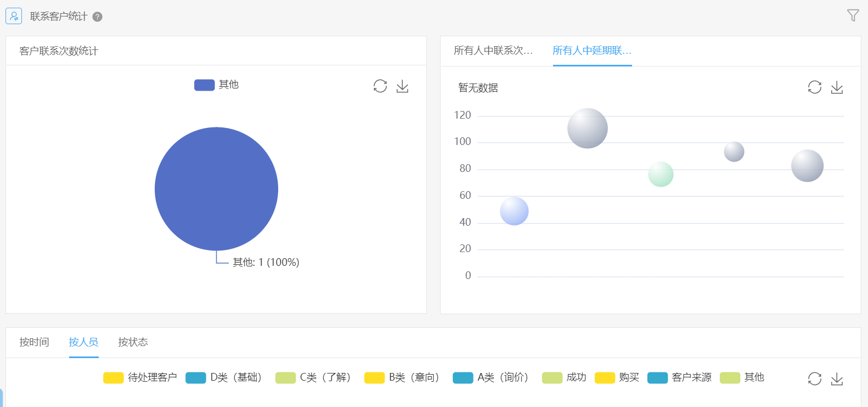
Task: Click the green bubble in scatter chart
Action: [661, 174]
